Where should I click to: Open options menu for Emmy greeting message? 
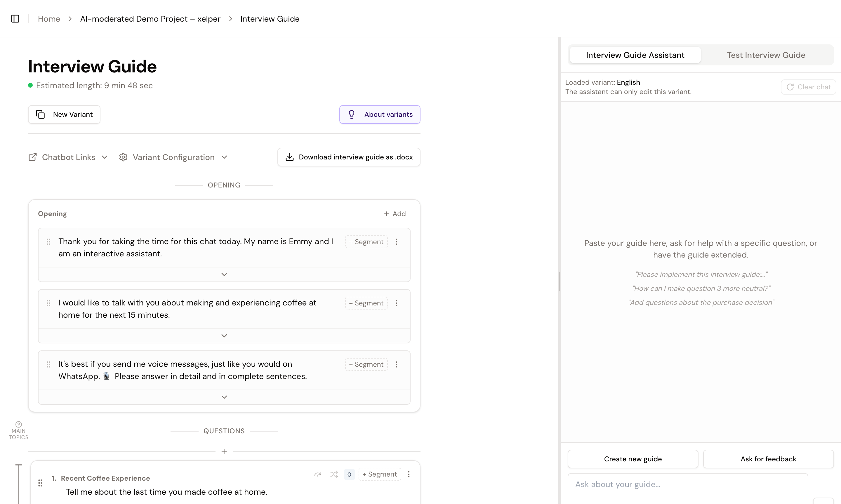point(396,242)
